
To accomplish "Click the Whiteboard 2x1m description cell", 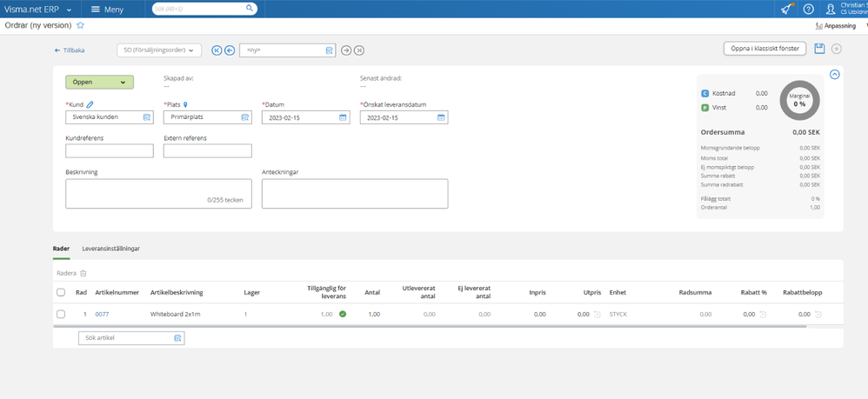I will [175, 315].
